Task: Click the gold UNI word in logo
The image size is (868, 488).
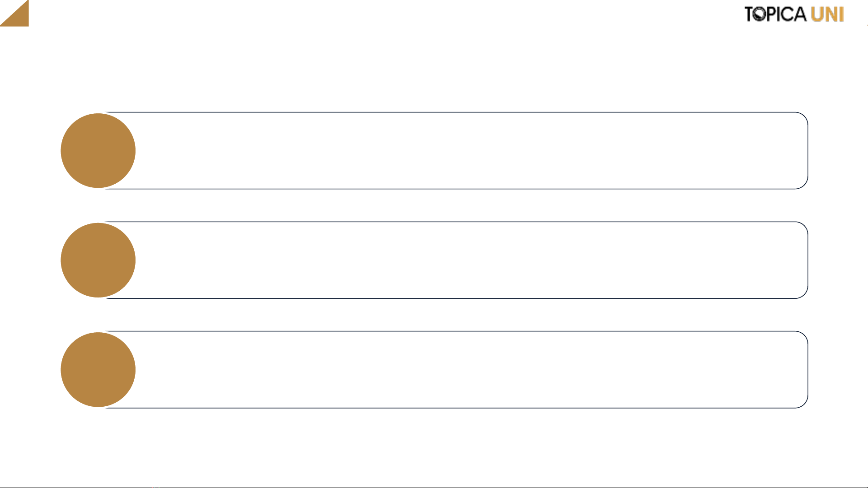Action: click(827, 14)
